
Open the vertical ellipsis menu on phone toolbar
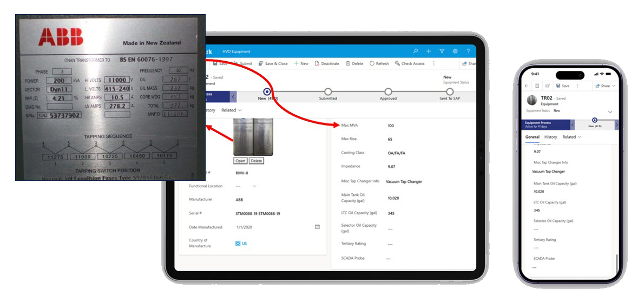[578, 86]
